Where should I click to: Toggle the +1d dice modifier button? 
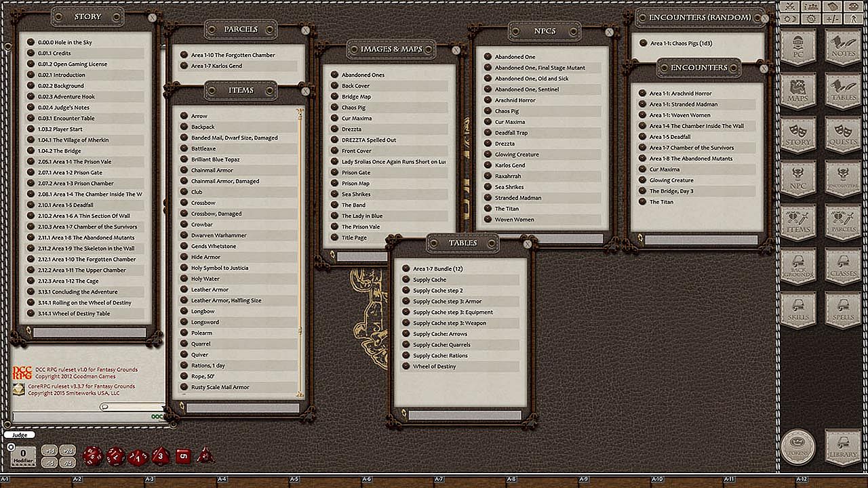click(x=50, y=451)
